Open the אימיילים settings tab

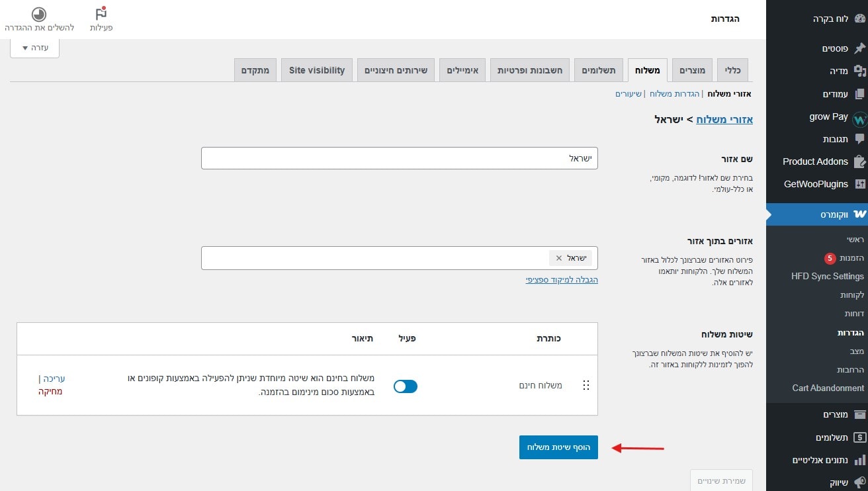tap(462, 70)
